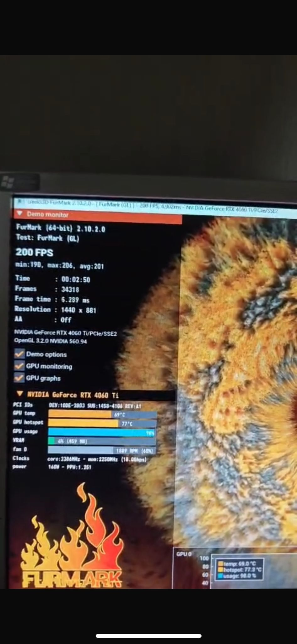
Task: Toggle the GPU monitoring checkbox
Action: pyautogui.click(x=19, y=366)
